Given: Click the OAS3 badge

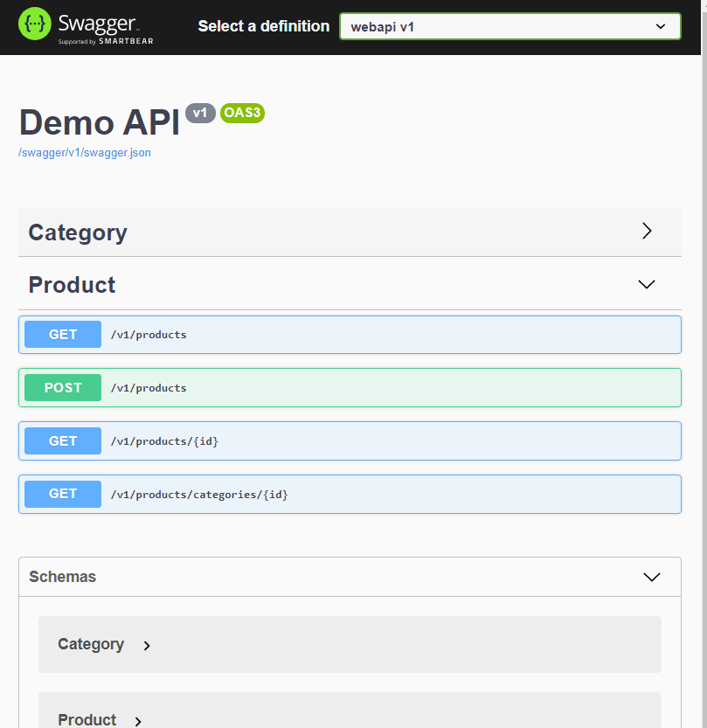Looking at the screenshot, I should point(242,113).
